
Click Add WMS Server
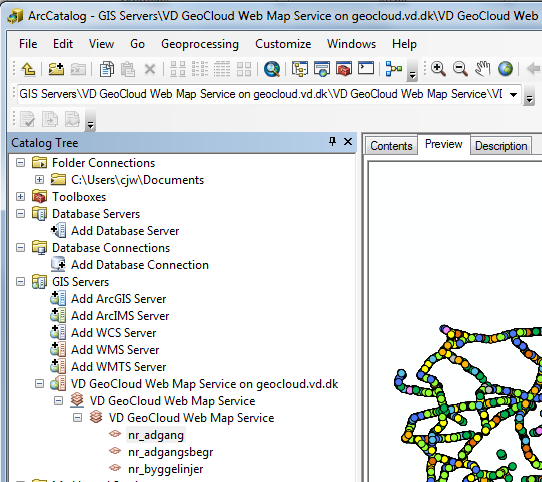pos(115,350)
